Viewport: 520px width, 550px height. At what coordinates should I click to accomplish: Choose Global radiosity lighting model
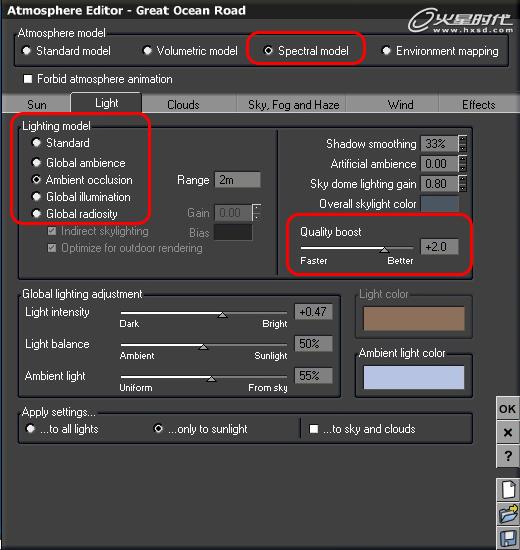pyautogui.click(x=36, y=214)
